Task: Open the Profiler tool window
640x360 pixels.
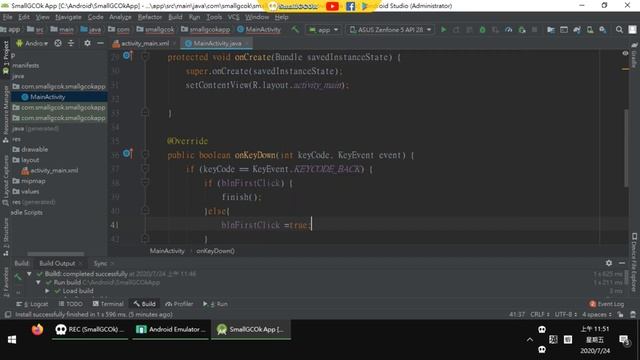Action: click(179, 304)
